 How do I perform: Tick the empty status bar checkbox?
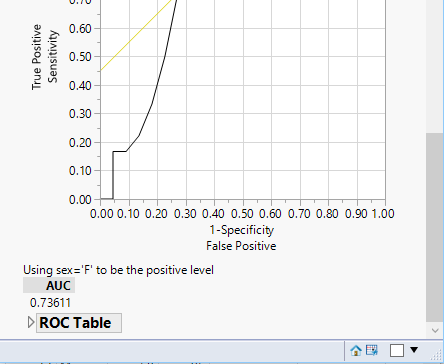pyautogui.click(x=397, y=350)
